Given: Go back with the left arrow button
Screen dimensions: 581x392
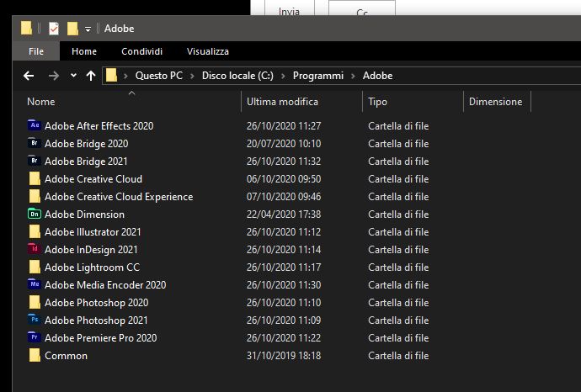Looking at the screenshot, I should 29,76.
